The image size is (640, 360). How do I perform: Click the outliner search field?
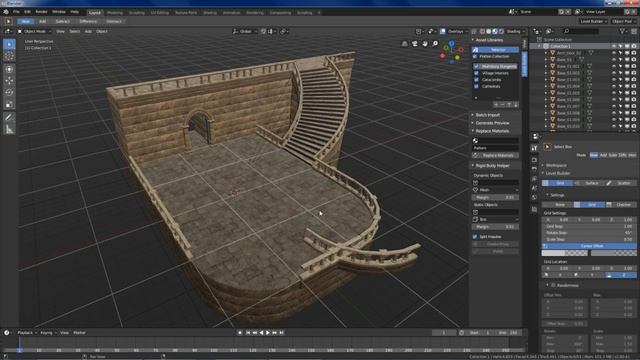[x=581, y=31]
